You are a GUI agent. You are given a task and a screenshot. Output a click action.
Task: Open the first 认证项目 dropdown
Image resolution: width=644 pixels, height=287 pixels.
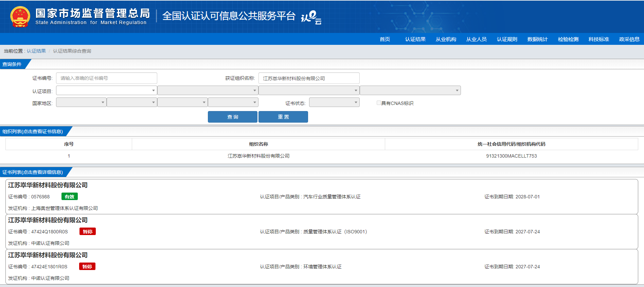pos(106,90)
